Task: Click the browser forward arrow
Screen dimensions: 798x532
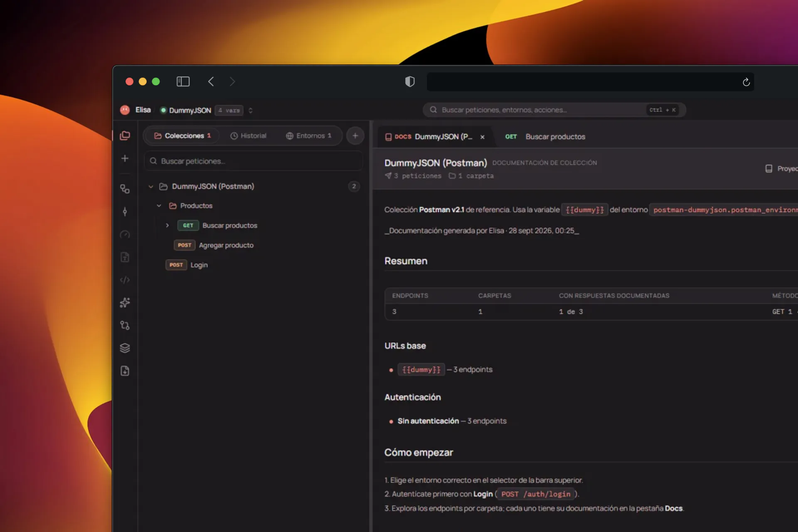Action: pyautogui.click(x=232, y=81)
